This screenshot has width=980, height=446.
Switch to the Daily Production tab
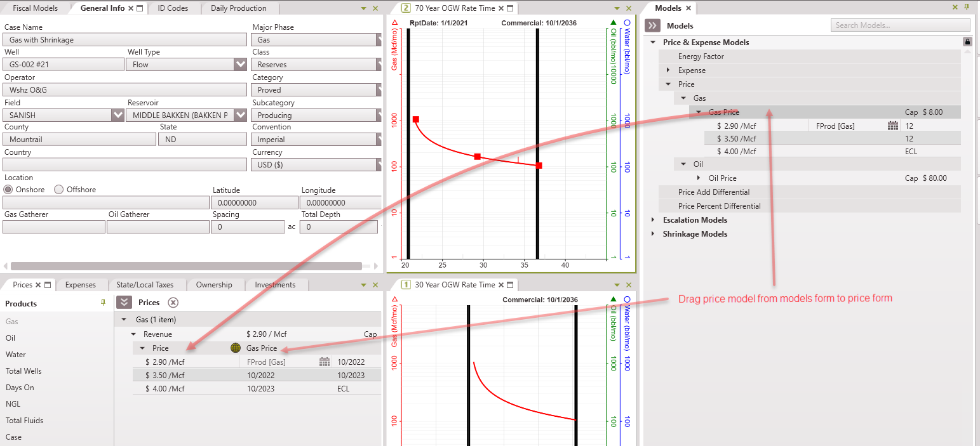pos(238,8)
